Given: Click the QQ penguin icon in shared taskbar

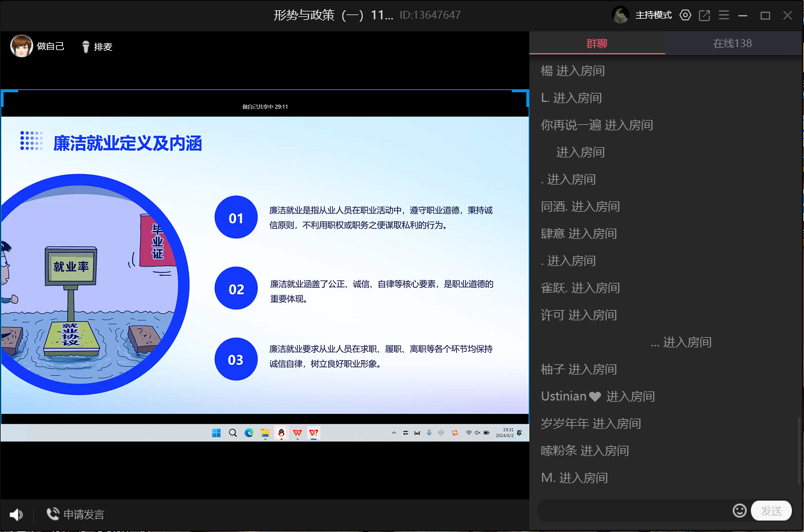Looking at the screenshot, I should pyautogui.click(x=281, y=433).
